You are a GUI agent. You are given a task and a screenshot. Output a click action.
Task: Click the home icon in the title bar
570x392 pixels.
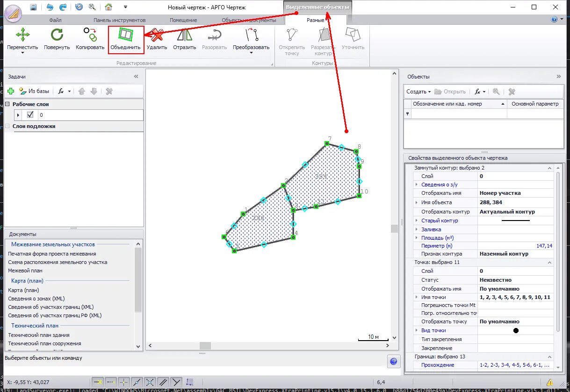click(108, 7)
